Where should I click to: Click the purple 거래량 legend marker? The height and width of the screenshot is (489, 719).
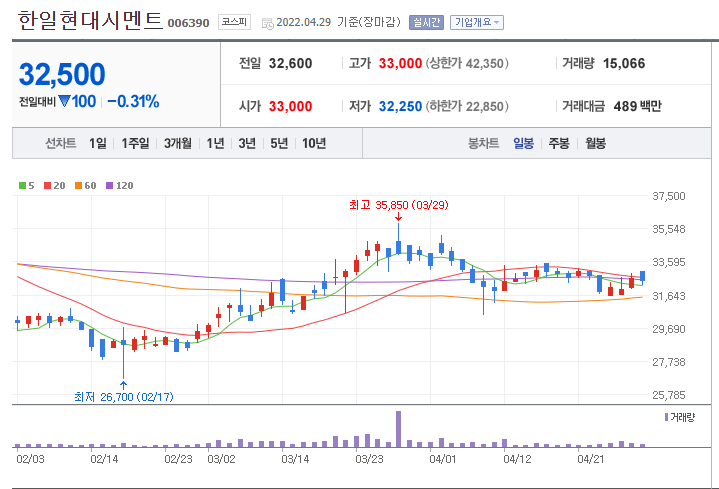click(666, 417)
